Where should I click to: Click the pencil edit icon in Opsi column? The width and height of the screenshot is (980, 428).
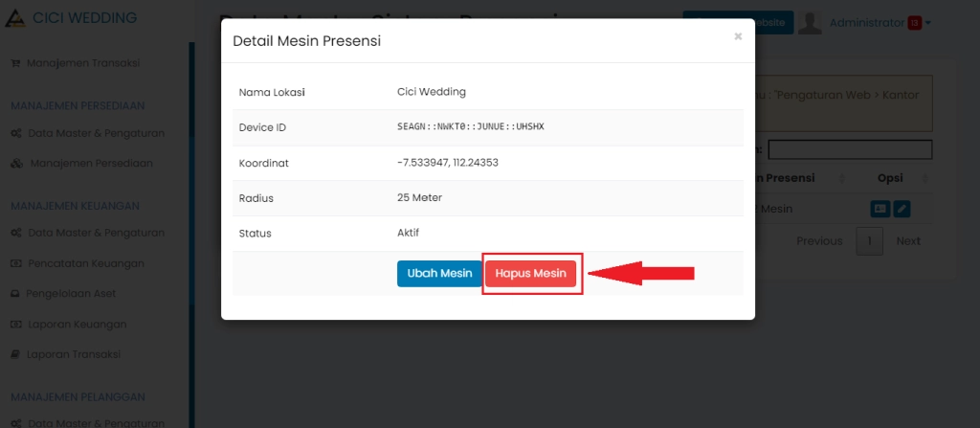tap(902, 209)
